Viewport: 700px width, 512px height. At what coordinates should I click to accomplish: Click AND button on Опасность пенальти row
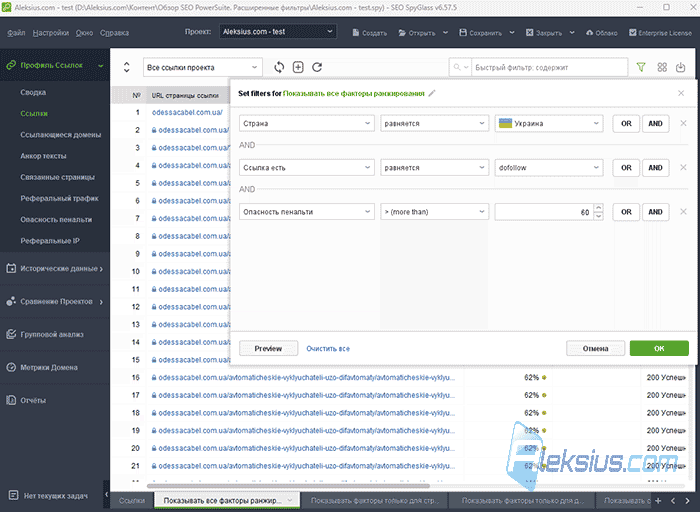(655, 212)
